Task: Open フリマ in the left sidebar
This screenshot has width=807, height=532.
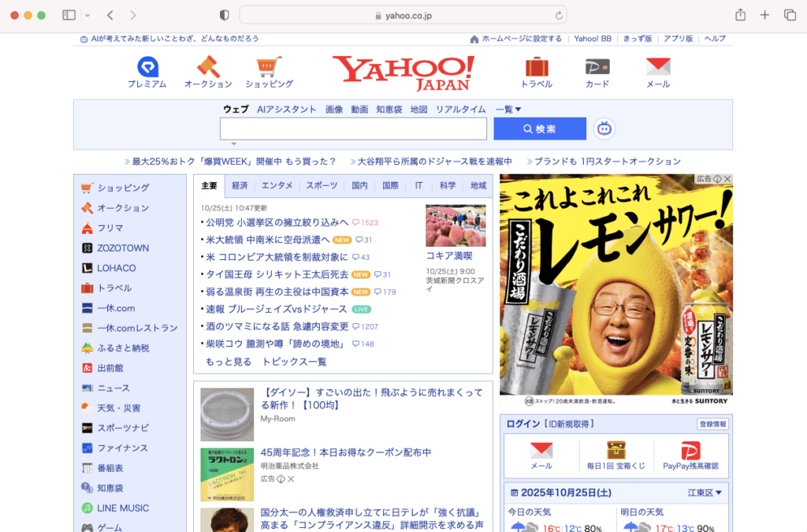Action: 110,228
